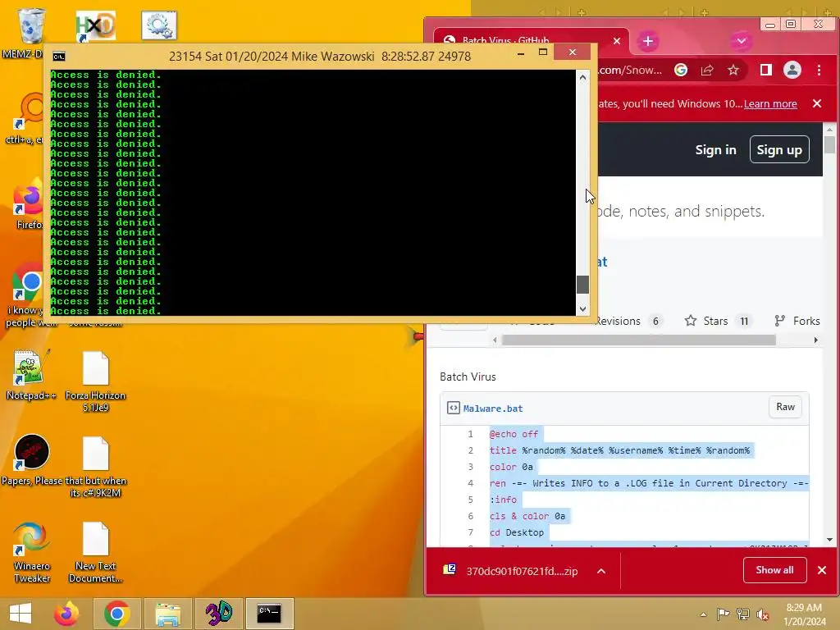Open File Explorer from the taskbar
Screen dimensions: 840x630
(x=167, y=614)
